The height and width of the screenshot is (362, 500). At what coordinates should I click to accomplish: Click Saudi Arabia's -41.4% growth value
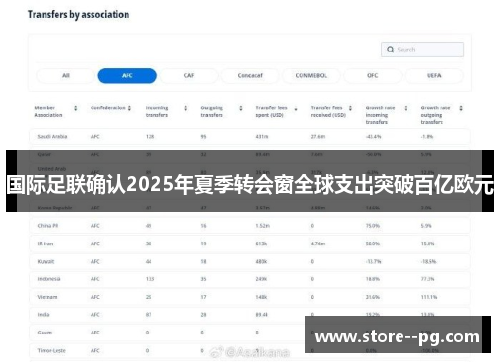[373, 137]
